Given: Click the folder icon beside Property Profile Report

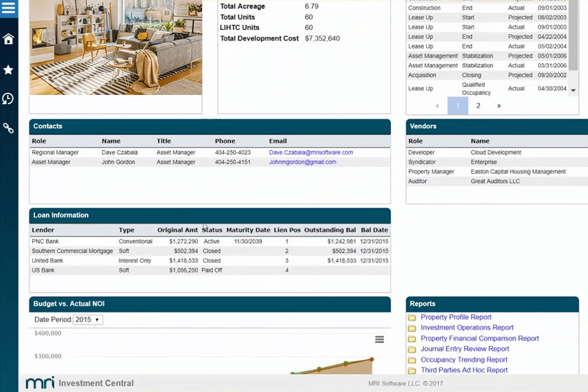Looking at the screenshot, I should (412, 317).
